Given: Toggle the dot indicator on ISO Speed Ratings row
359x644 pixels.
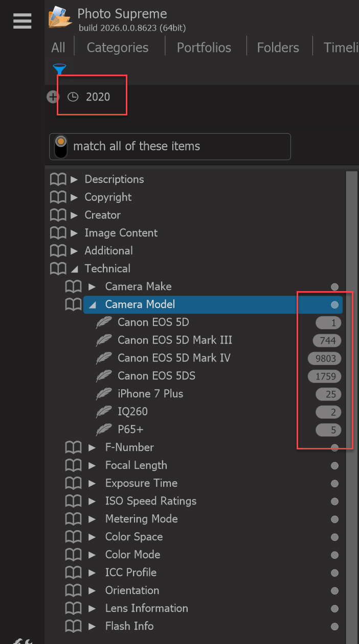Looking at the screenshot, I should point(335,502).
